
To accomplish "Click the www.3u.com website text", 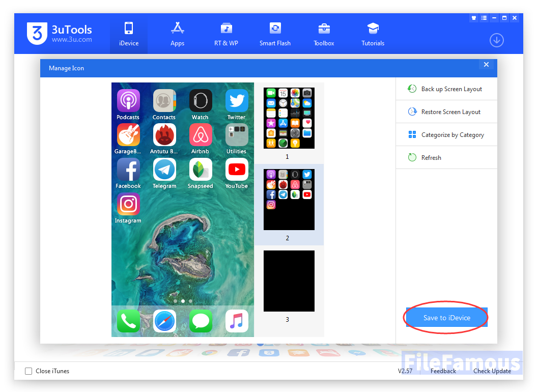I will 72,40.
